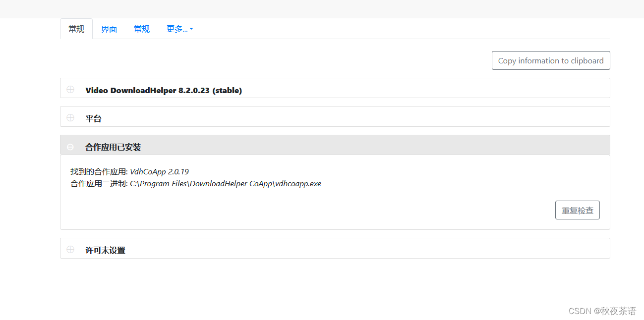Select the first 常规 tab
The image size is (644, 320).
pos(76,29)
